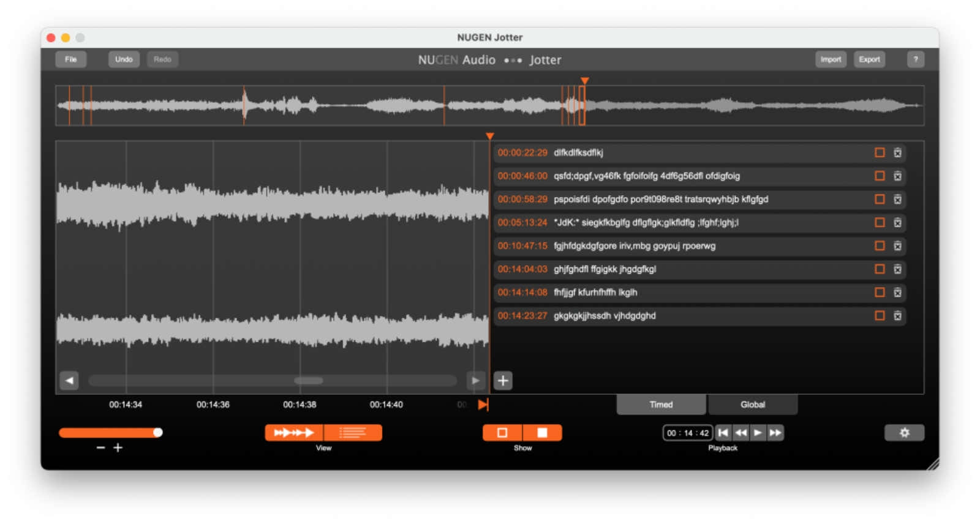Screen dimensions: 980x524
Task: Fast forward playback
Action: [775, 433]
